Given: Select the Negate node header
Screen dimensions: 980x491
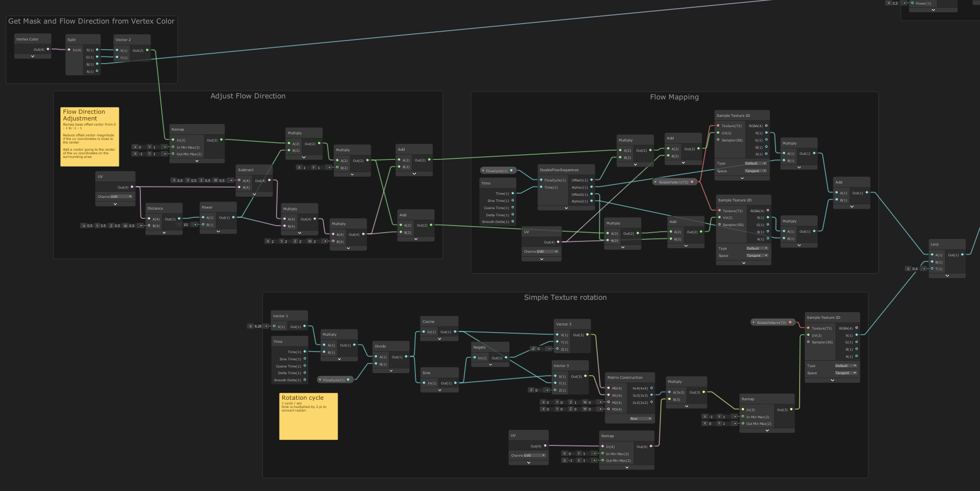Looking at the screenshot, I should point(490,347).
